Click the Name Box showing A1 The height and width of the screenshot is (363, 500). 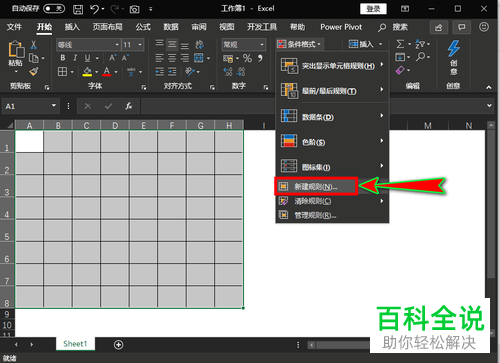tap(30, 106)
